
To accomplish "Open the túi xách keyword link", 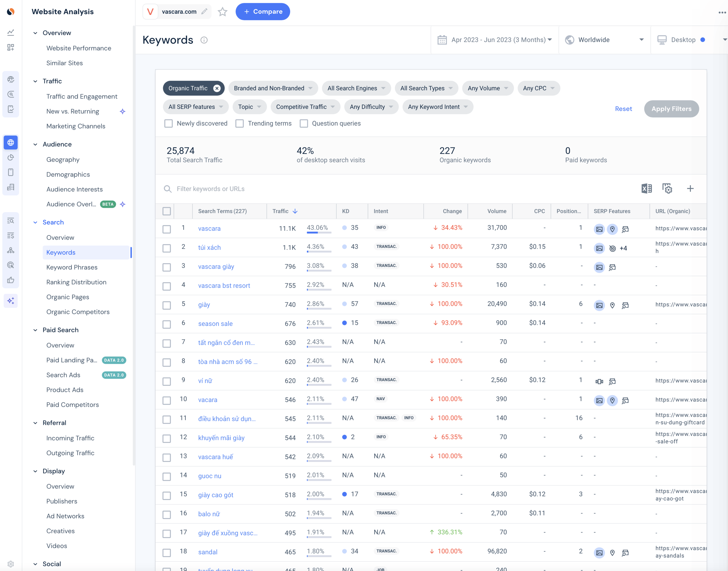I will [x=209, y=248].
